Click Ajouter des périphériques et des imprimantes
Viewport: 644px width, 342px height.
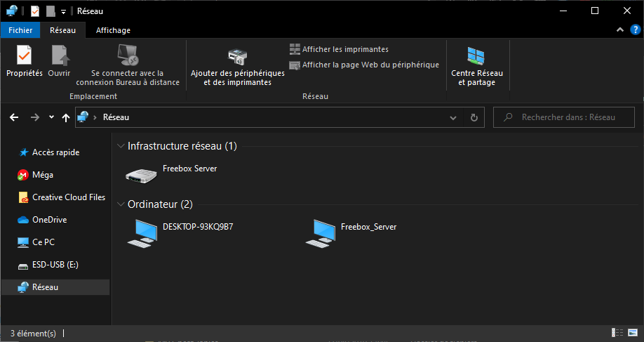pos(237,67)
